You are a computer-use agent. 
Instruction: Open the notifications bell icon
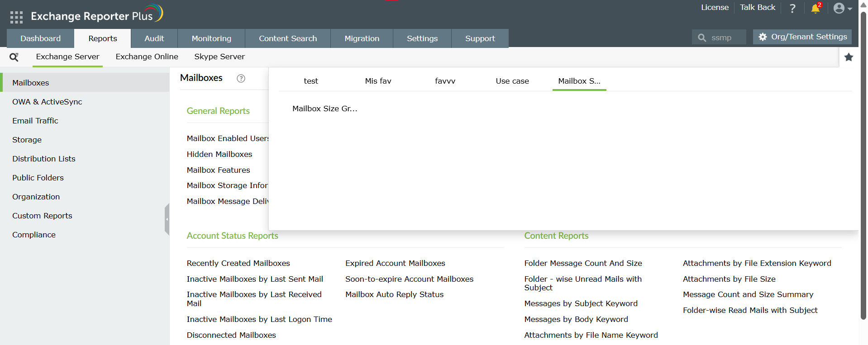pos(816,8)
